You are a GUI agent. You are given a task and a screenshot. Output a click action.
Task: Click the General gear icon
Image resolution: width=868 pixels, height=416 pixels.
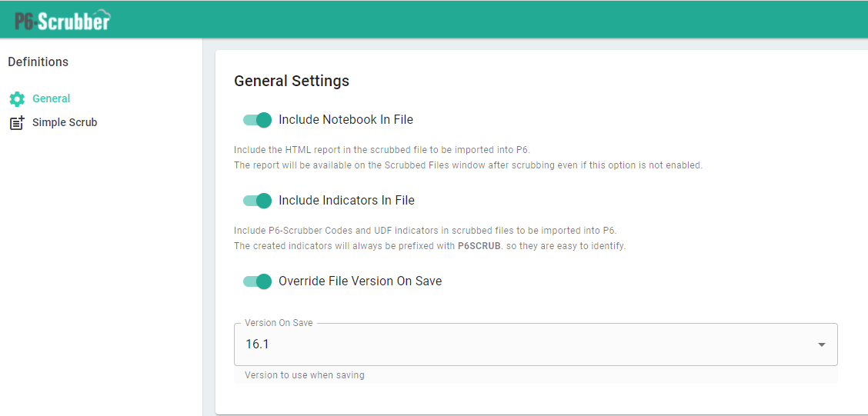pyautogui.click(x=17, y=99)
